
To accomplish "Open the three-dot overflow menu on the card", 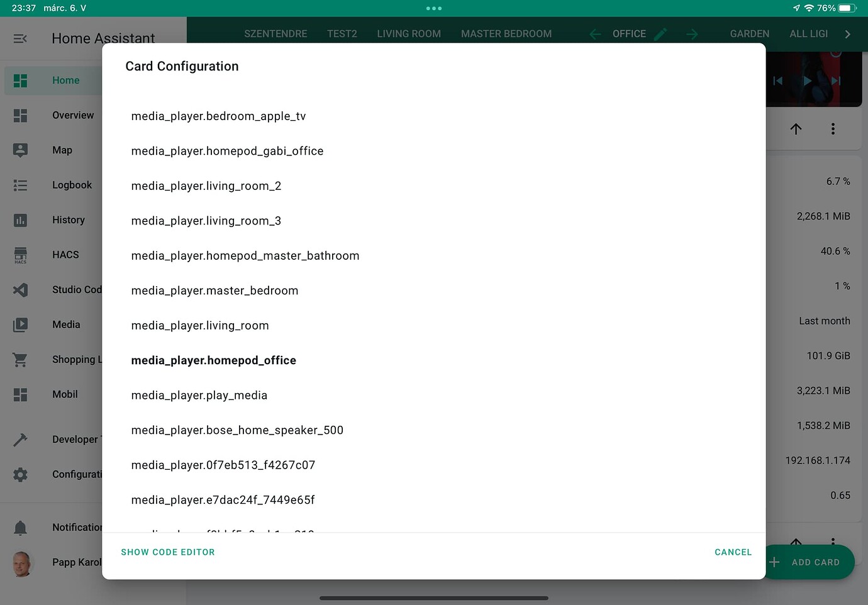I will click(833, 128).
